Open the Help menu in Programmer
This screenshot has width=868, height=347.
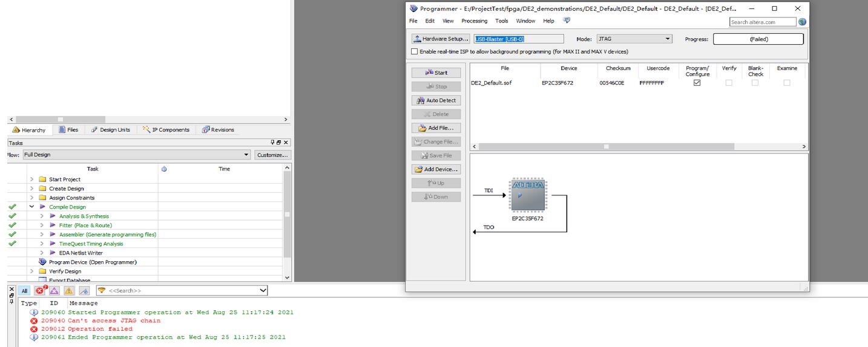(x=548, y=21)
